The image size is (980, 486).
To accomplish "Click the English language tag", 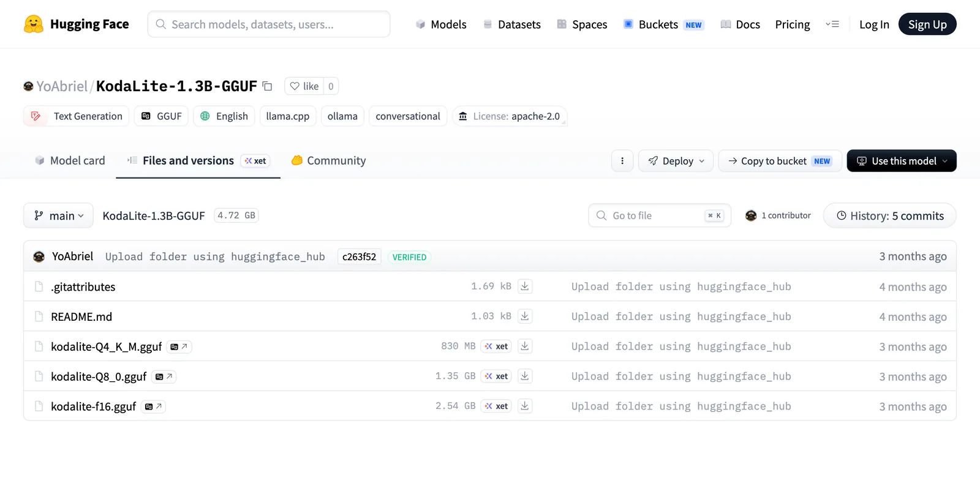I will pyautogui.click(x=224, y=116).
